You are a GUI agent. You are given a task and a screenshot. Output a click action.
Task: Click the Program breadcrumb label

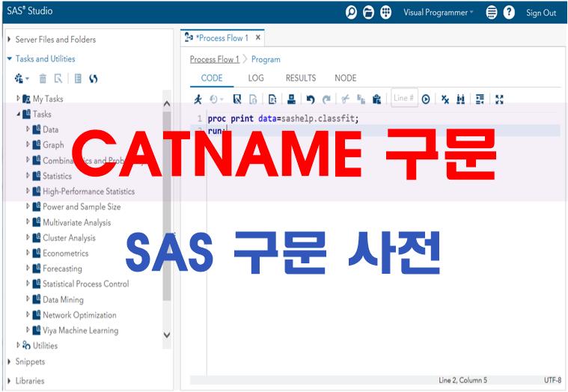(266, 59)
